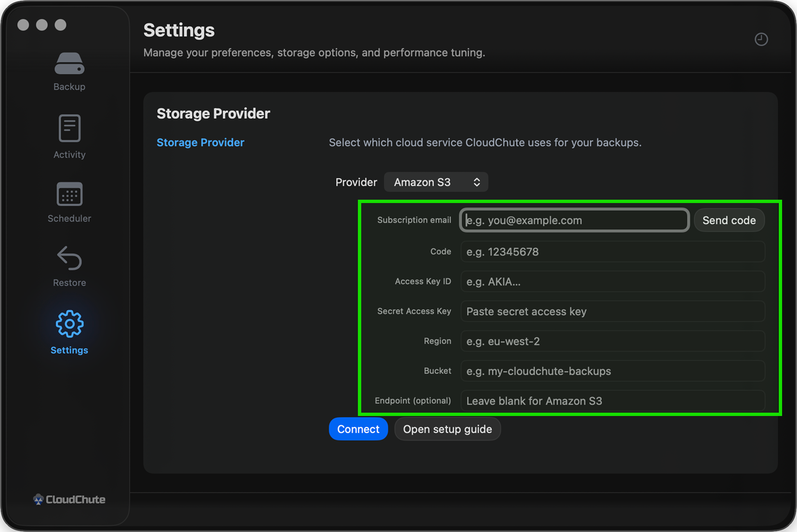Click the Secret Access Key field
The height and width of the screenshot is (532, 797).
coord(613,312)
